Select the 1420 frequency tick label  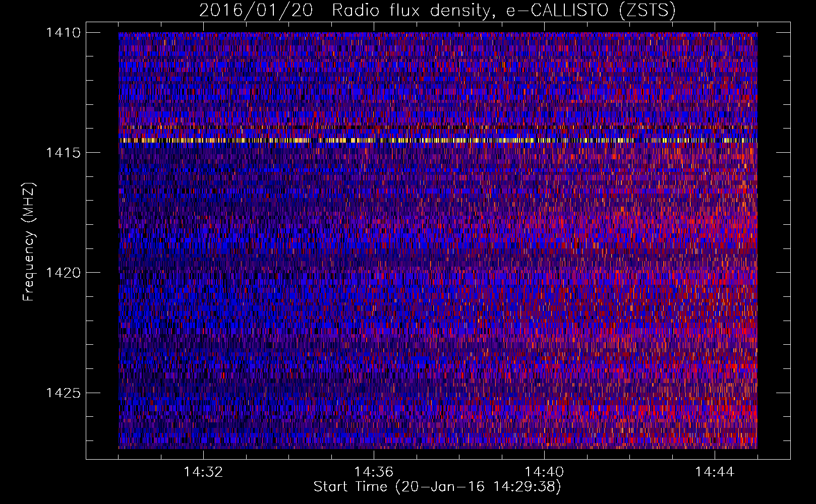point(63,273)
